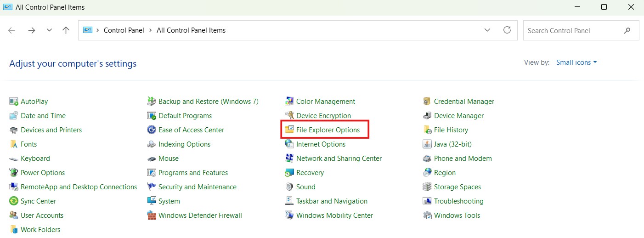Click the Indexing Options icon
644x238 pixels.
coord(151,144)
